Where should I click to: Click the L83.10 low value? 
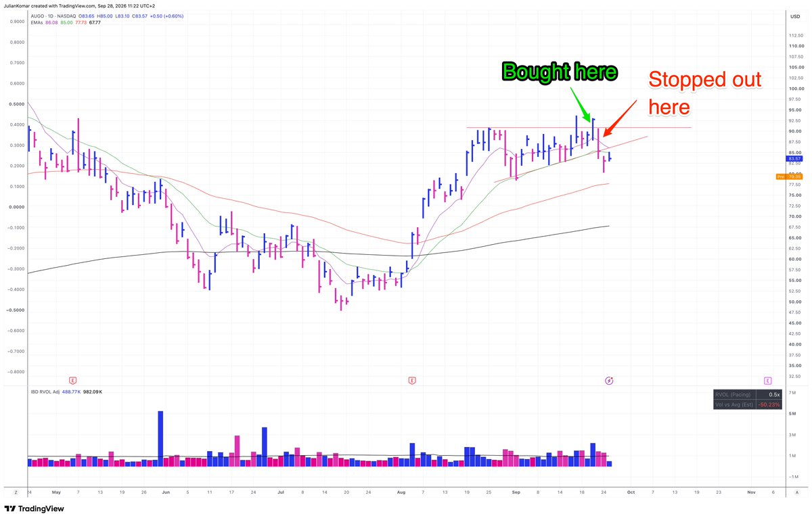pyautogui.click(x=122, y=15)
